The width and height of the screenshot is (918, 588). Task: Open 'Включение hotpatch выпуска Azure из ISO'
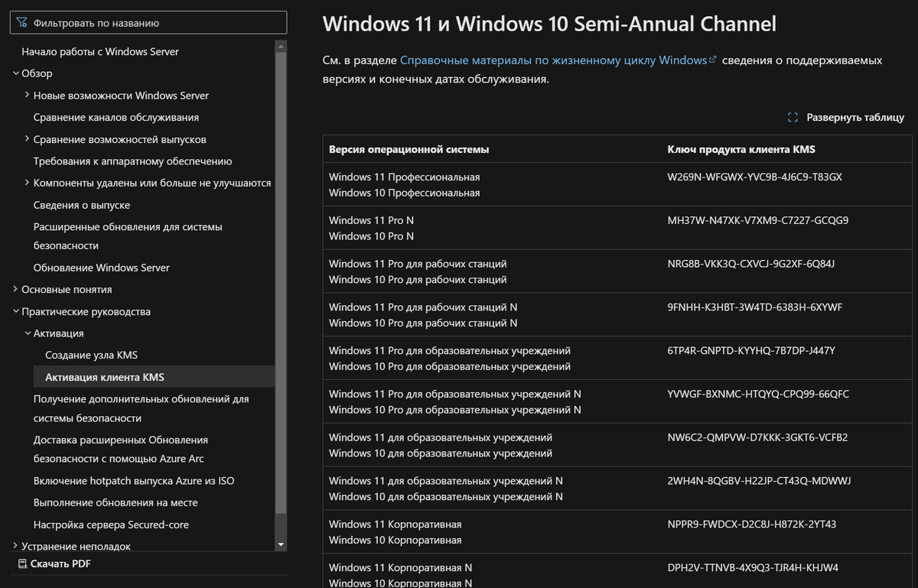pos(134,481)
